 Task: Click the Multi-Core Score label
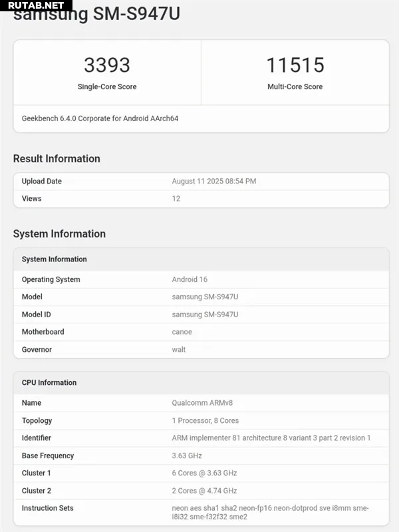(295, 86)
